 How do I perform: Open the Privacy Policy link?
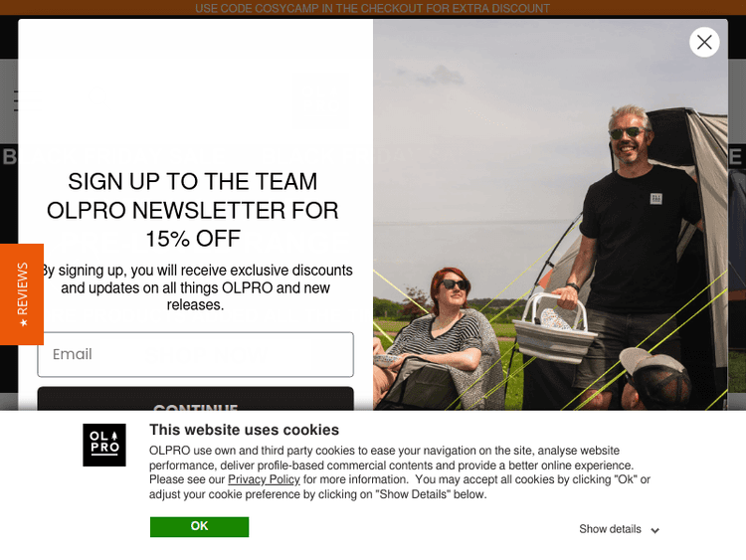pos(264,479)
